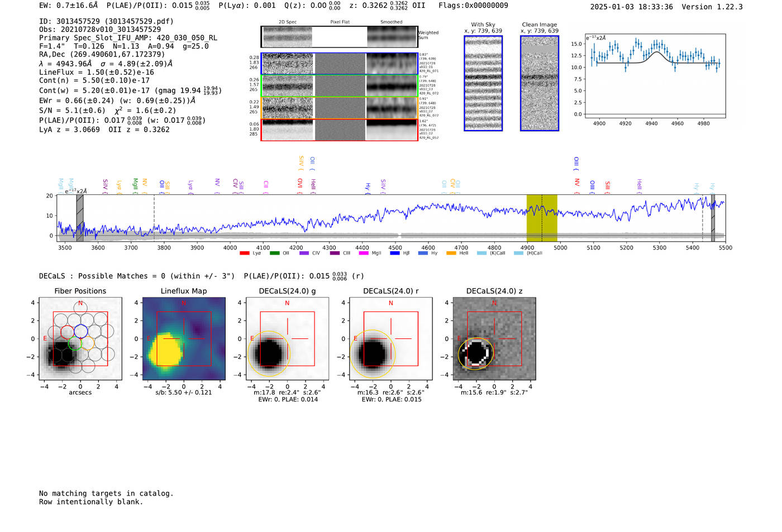Select the green-bordered fiber spectrum row

339,86
